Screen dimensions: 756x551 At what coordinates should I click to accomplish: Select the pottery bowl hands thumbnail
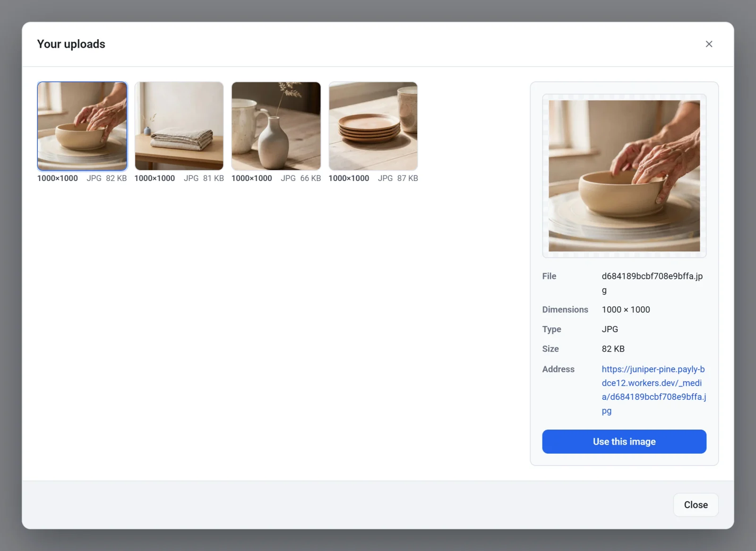click(82, 126)
